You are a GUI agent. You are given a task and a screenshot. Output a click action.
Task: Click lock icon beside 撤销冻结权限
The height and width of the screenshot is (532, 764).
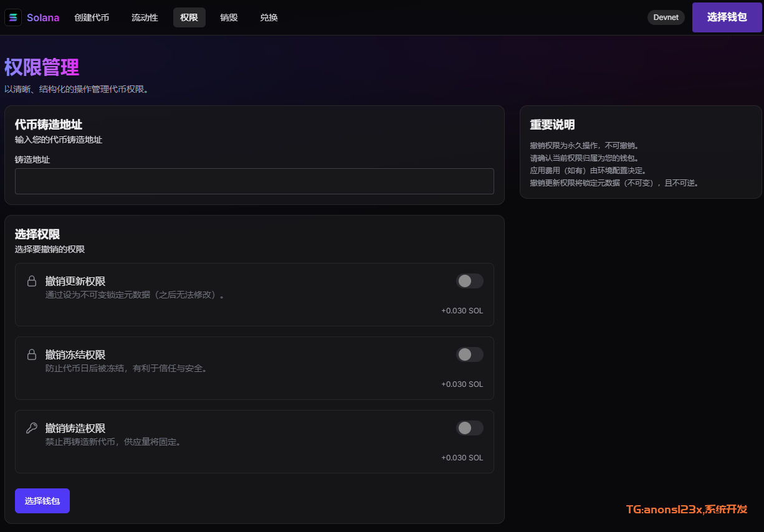coord(31,355)
